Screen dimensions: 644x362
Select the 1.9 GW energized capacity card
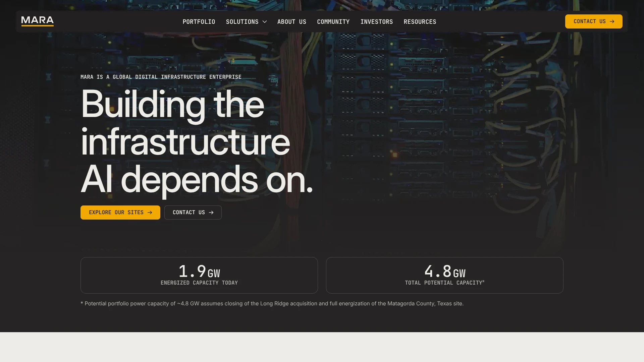point(199,275)
